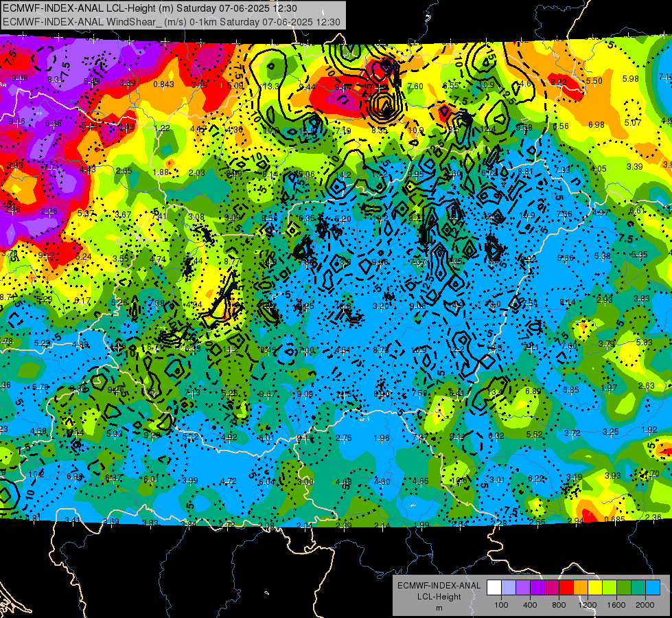Viewport: 672px width, 618px height.
Task: Click legend tick label '100'
Action: pos(501,605)
